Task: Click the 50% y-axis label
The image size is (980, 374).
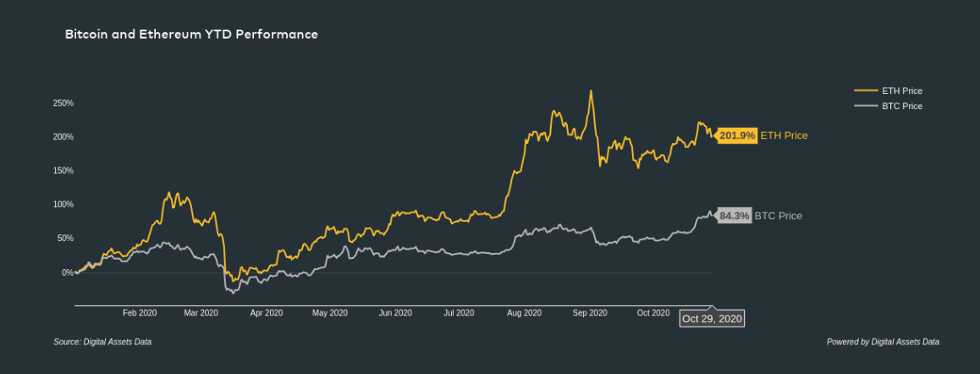Action: [66, 239]
